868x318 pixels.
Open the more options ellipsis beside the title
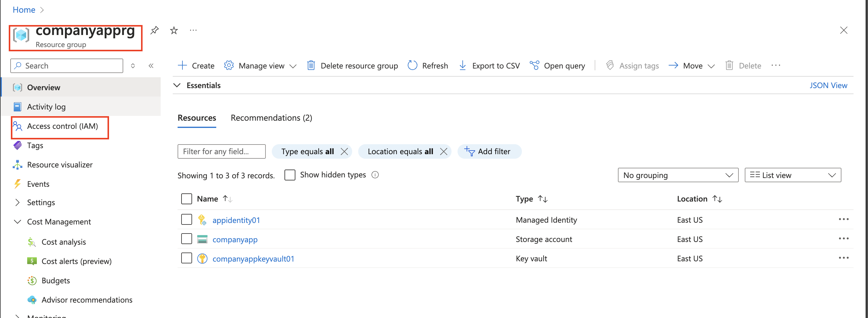(x=193, y=30)
